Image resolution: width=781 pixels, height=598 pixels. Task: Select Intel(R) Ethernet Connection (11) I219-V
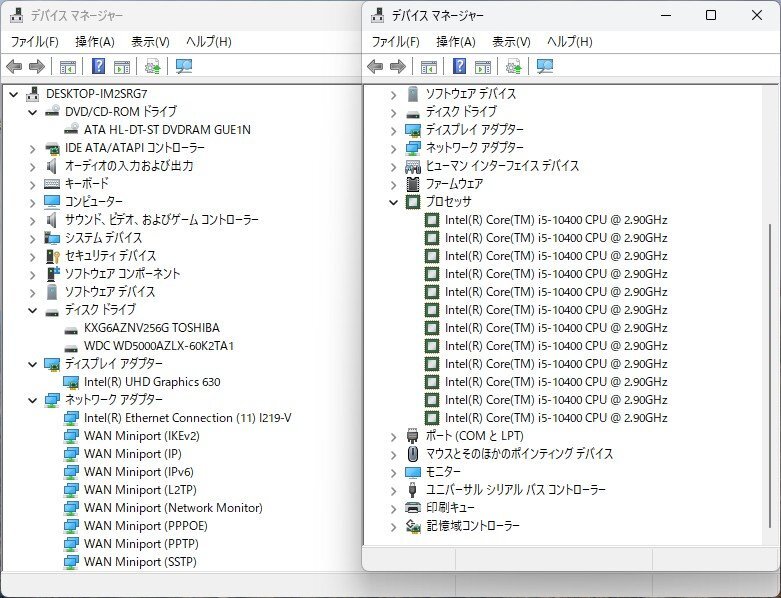pos(187,418)
